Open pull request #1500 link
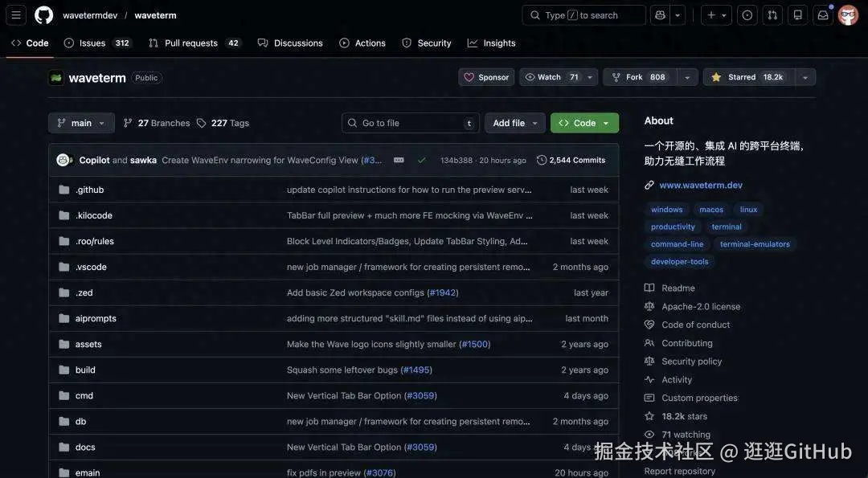 tap(475, 344)
